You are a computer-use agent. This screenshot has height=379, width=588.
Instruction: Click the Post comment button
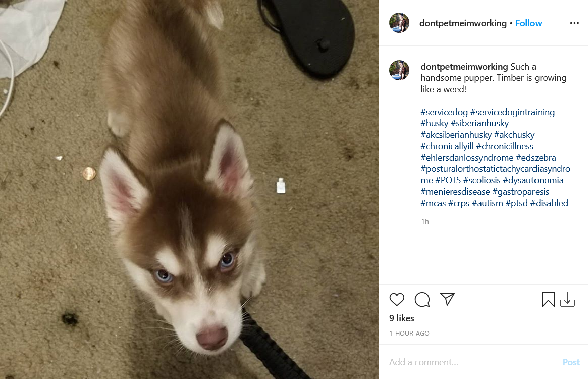pos(571,362)
